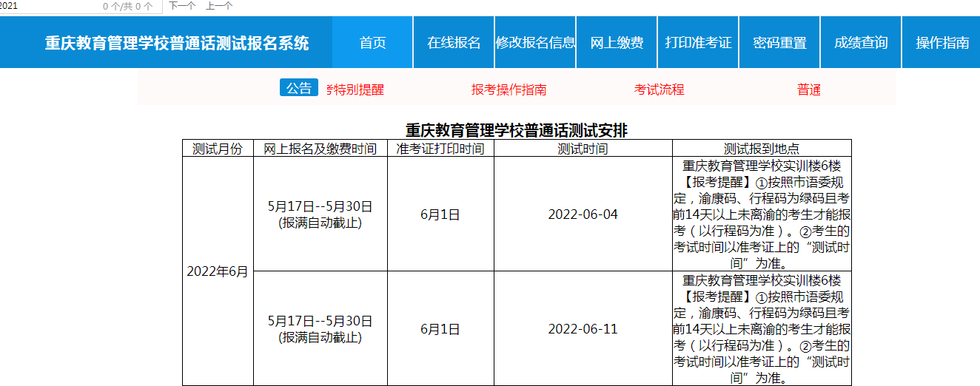Open 网上缴费 in the navigation bar
Screen dimensions: 980x386
617,42
